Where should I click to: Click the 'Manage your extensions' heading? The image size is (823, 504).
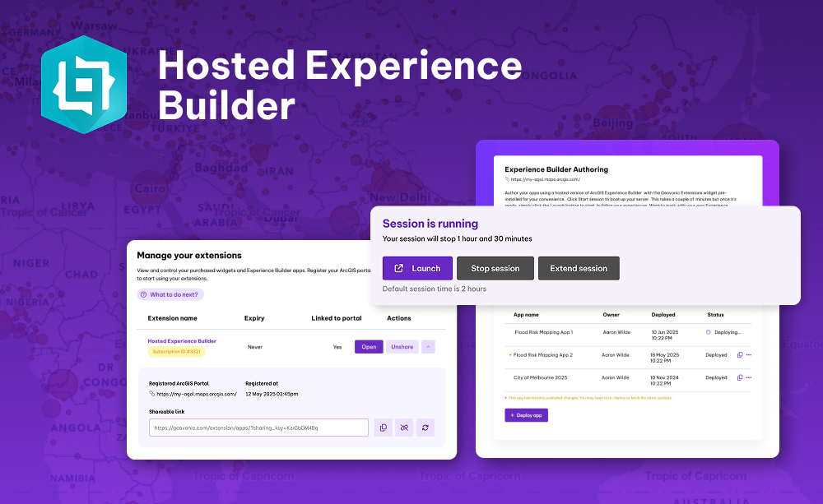point(189,256)
